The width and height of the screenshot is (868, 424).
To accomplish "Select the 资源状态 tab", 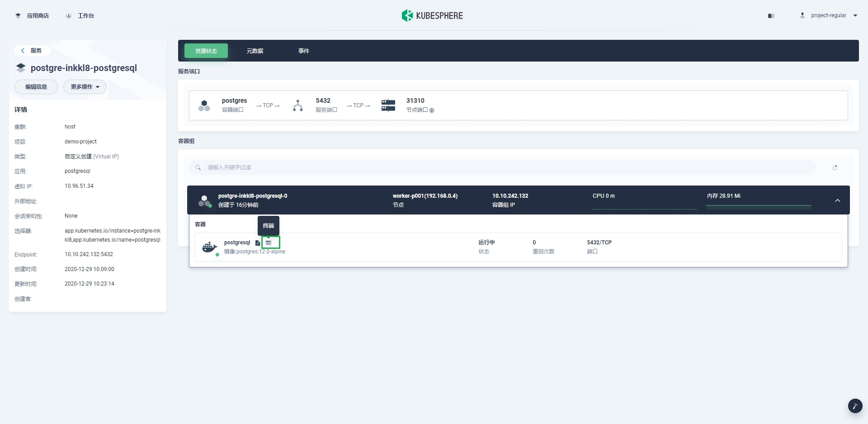I will pos(206,51).
